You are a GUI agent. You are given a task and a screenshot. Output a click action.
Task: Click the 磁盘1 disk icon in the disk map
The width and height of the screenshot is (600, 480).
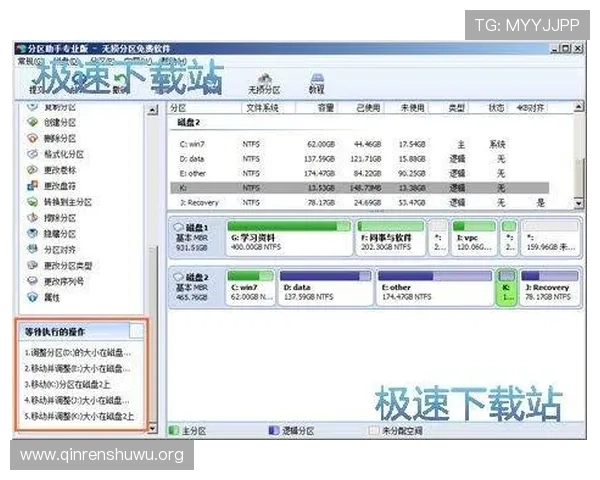pos(179,227)
